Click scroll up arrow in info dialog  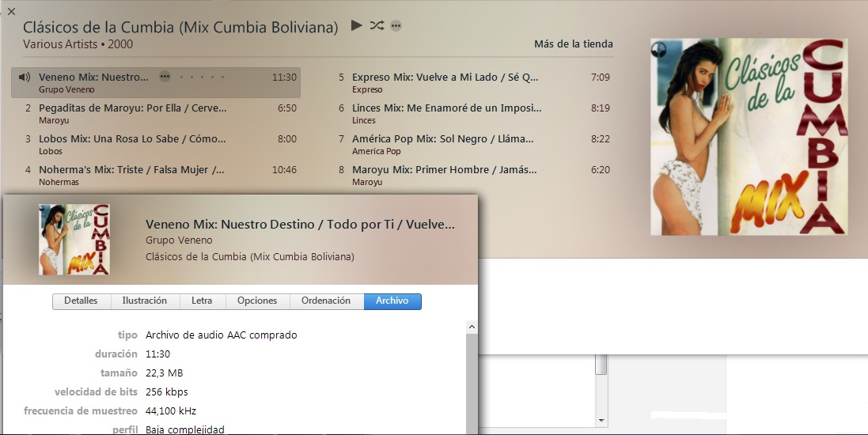(472, 327)
